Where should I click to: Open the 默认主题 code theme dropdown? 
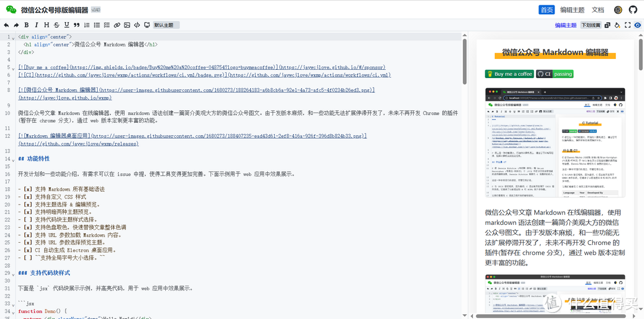pos(166,25)
